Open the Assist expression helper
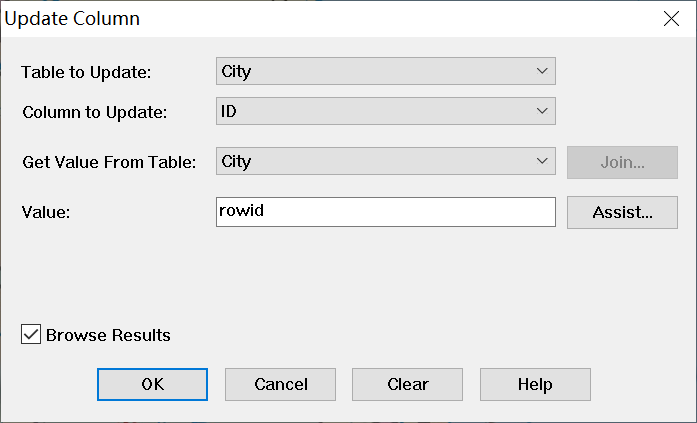 pyautogui.click(x=622, y=212)
